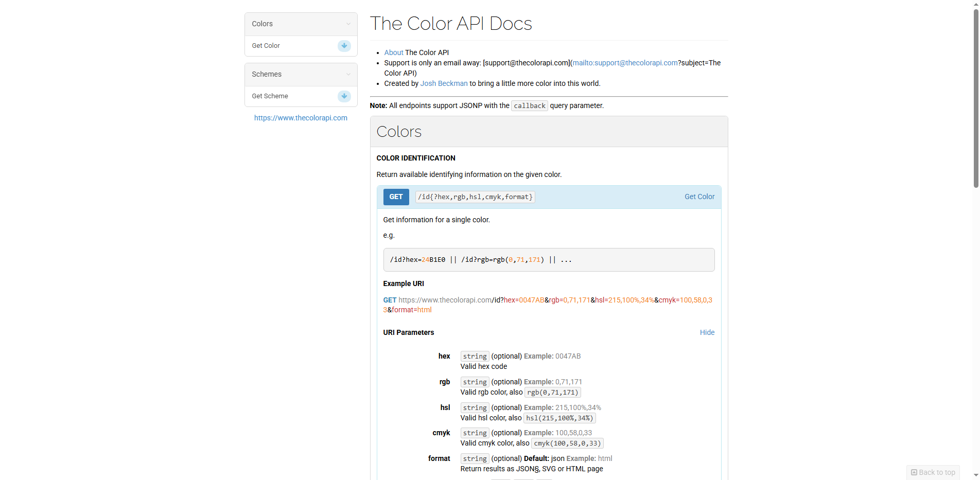Click the rgb(0,71,171) code snippet
The image size is (980, 480).
[552, 392]
